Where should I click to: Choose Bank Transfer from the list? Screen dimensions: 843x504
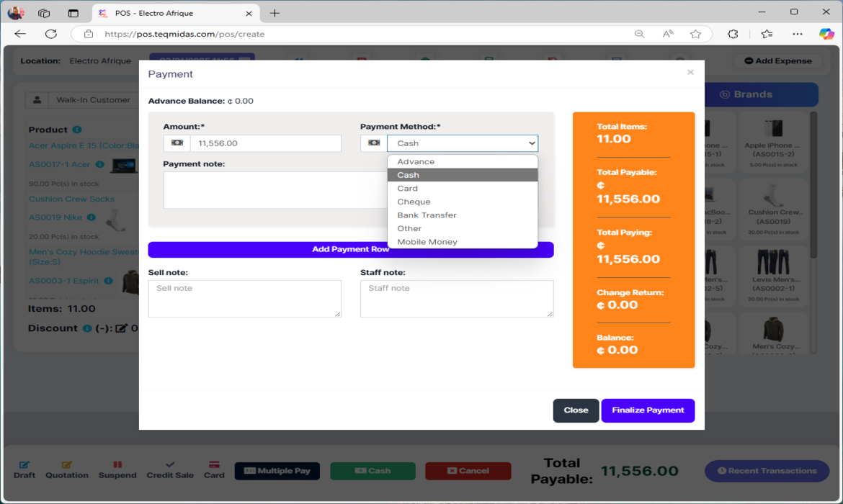(x=427, y=215)
